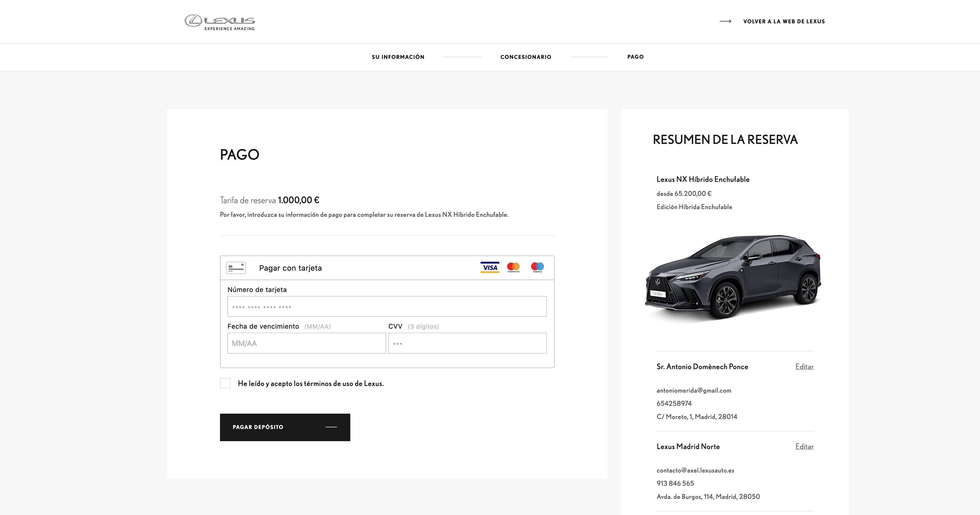The width and height of the screenshot is (980, 515).
Task: Click the Mastercard logo
Action: click(513, 267)
